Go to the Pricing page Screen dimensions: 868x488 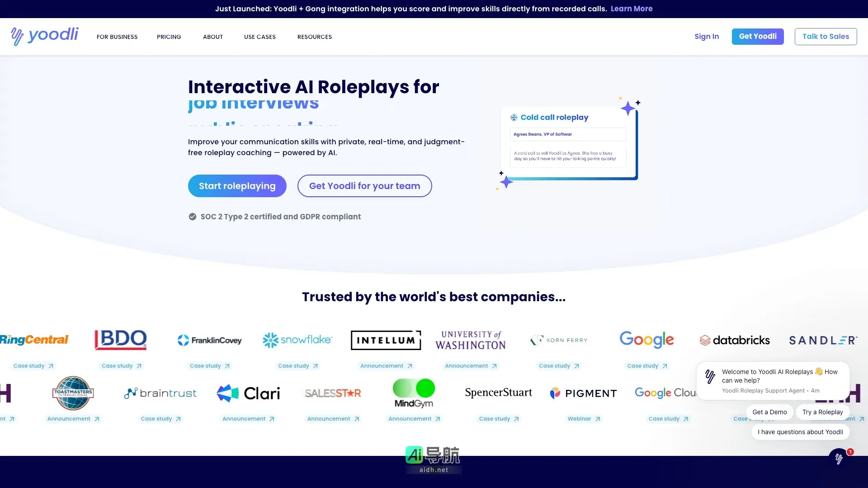point(169,37)
